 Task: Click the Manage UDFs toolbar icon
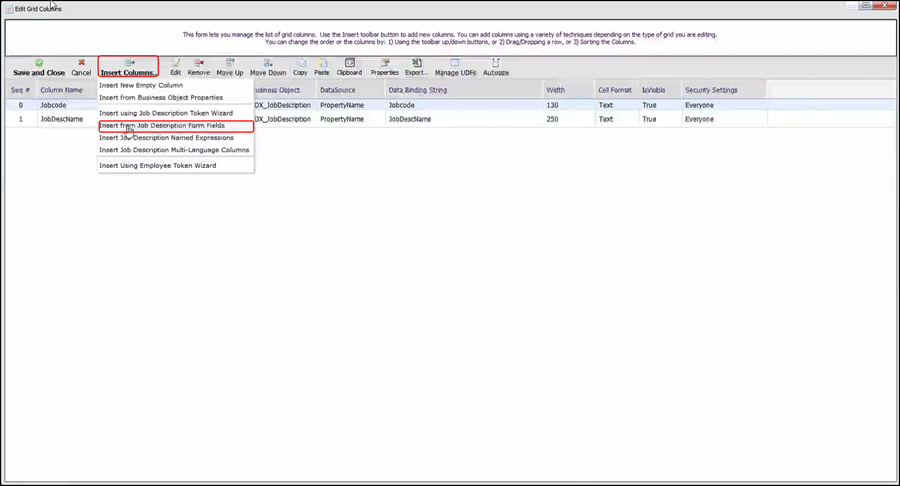click(455, 67)
